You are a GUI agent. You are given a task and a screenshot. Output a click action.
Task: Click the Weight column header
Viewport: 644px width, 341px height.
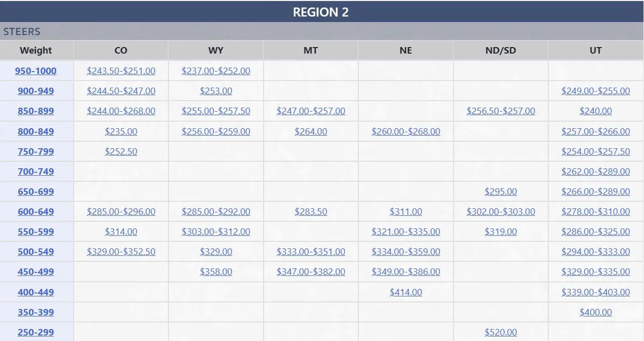pyautogui.click(x=36, y=51)
